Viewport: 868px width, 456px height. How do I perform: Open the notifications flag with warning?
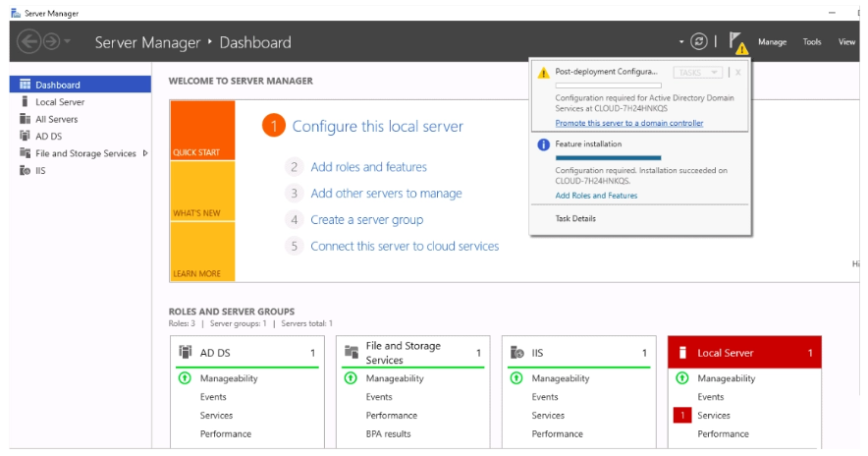[x=738, y=42]
